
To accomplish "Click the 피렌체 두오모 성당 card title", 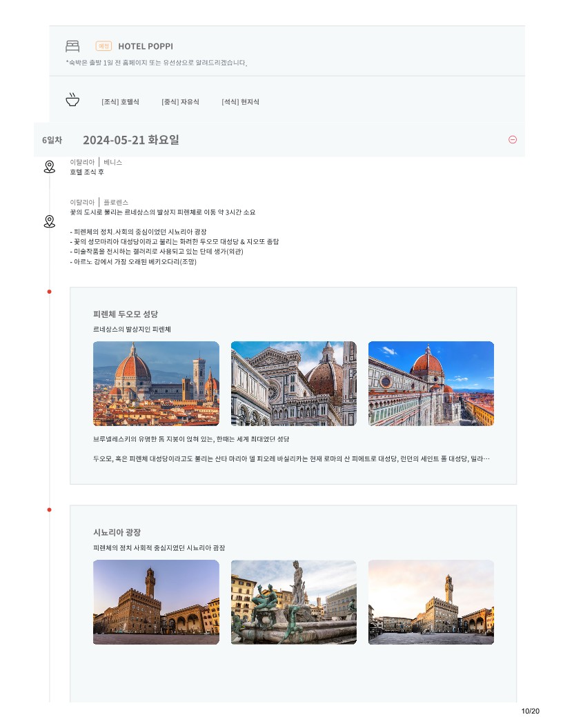I will point(126,314).
